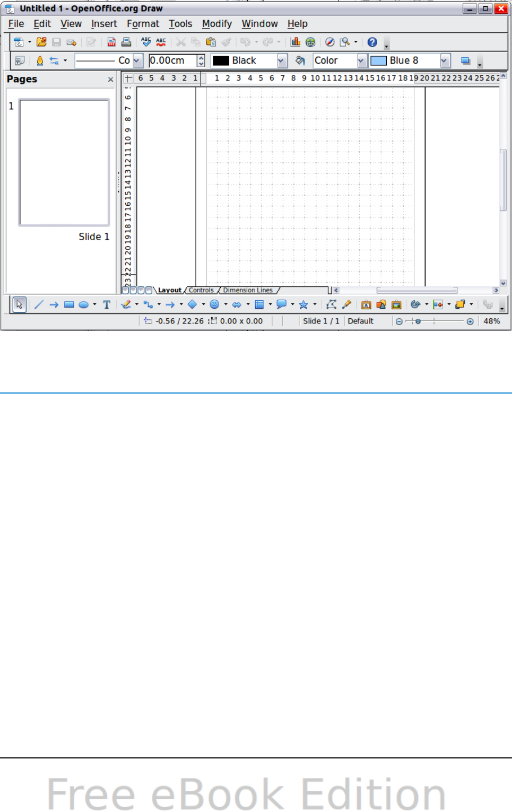Click the Line pencil icon

(x=40, y=61)
